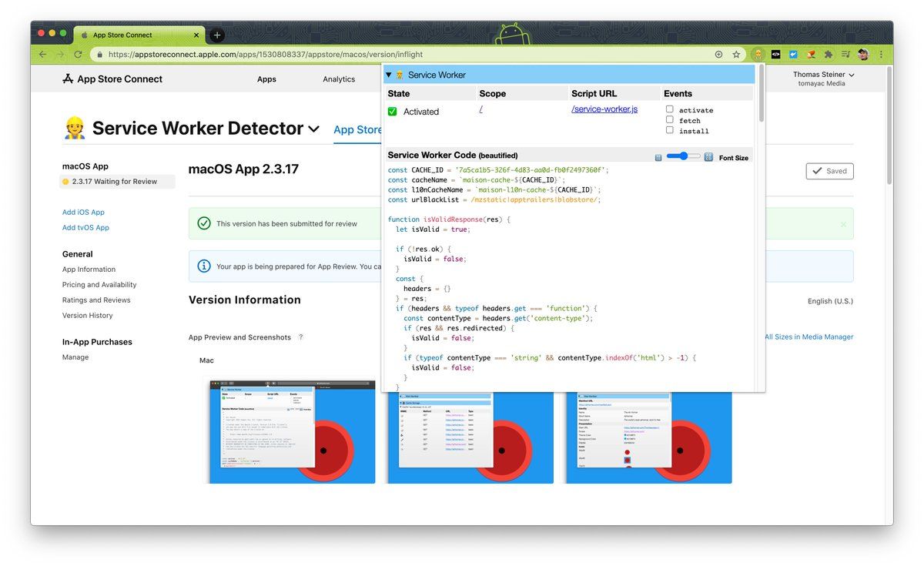The height and width of the screenshot is (566, 924).
Task: Select the Apps navigation item
Action: coord(266,79)
